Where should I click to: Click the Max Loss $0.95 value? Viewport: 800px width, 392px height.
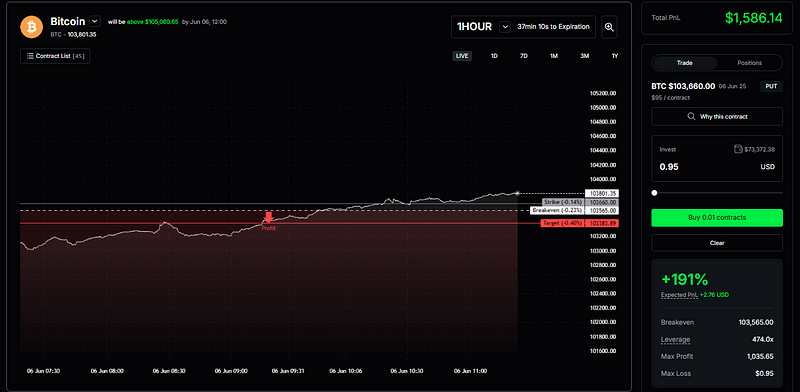(764, 373)
